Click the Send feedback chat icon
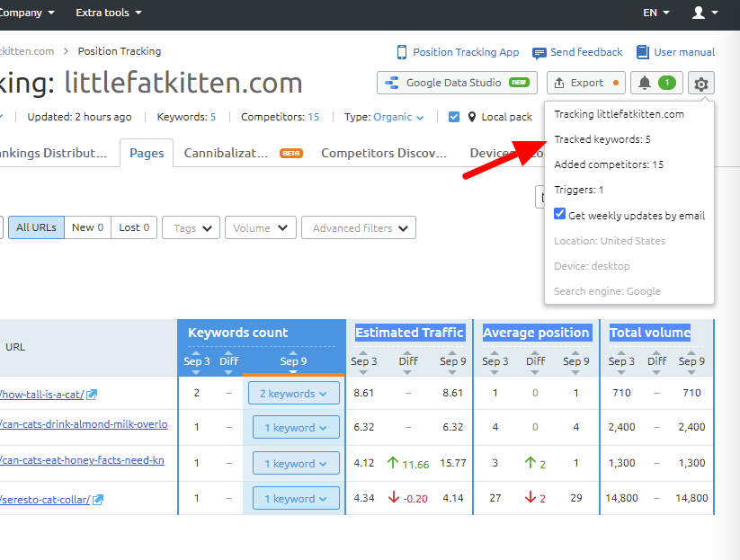Screen dimensions: 740x560 pyautogui.click(x=539, y=53)
